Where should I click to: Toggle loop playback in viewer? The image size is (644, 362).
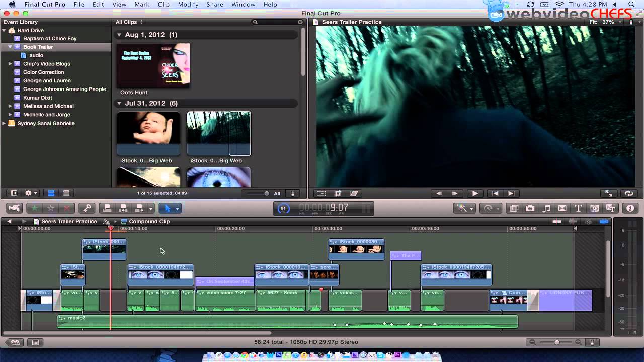(x=628, y=193)
